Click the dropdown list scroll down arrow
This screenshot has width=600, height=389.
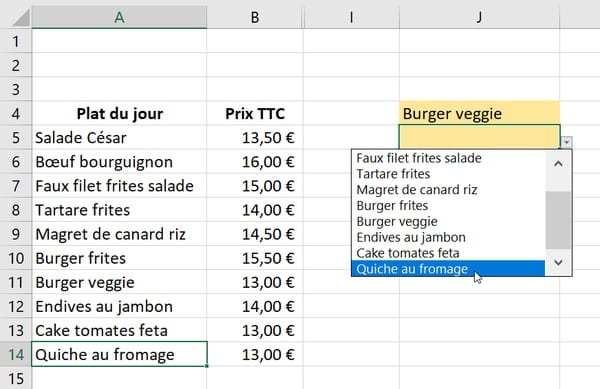click(558, 262)
